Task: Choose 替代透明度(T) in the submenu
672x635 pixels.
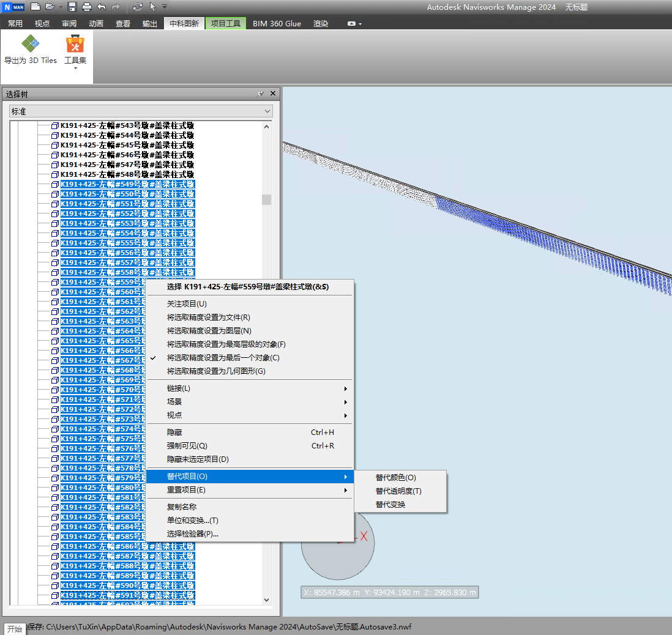Action: pyautogui.click(x=400, y=491)
